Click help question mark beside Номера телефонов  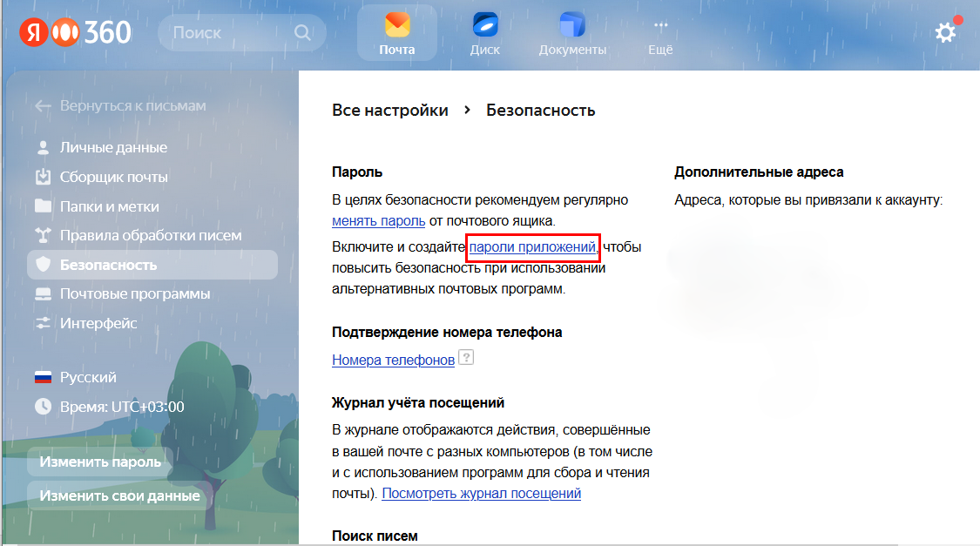point(466,358)
